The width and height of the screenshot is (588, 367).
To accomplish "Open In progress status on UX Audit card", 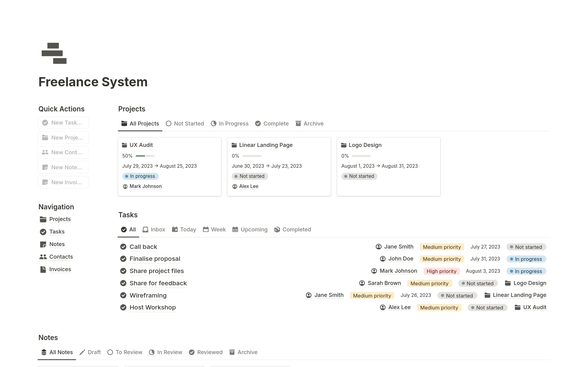I will click(x=140, y=176).
